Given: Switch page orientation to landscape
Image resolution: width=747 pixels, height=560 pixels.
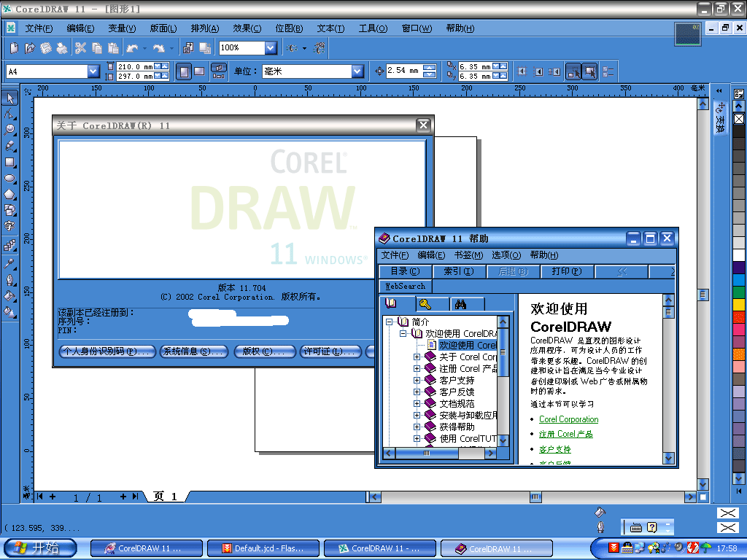Looking at the screenshot, I should (199, 71).
